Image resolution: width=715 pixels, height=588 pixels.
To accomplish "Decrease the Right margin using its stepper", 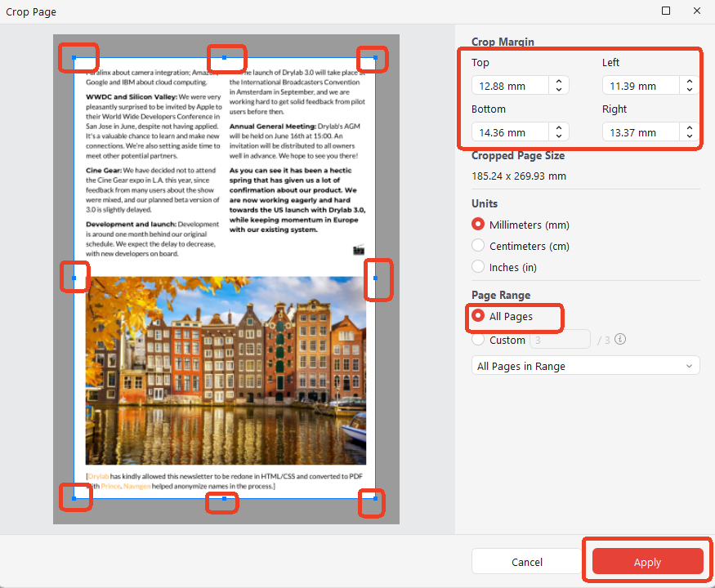I will (690, 136).
